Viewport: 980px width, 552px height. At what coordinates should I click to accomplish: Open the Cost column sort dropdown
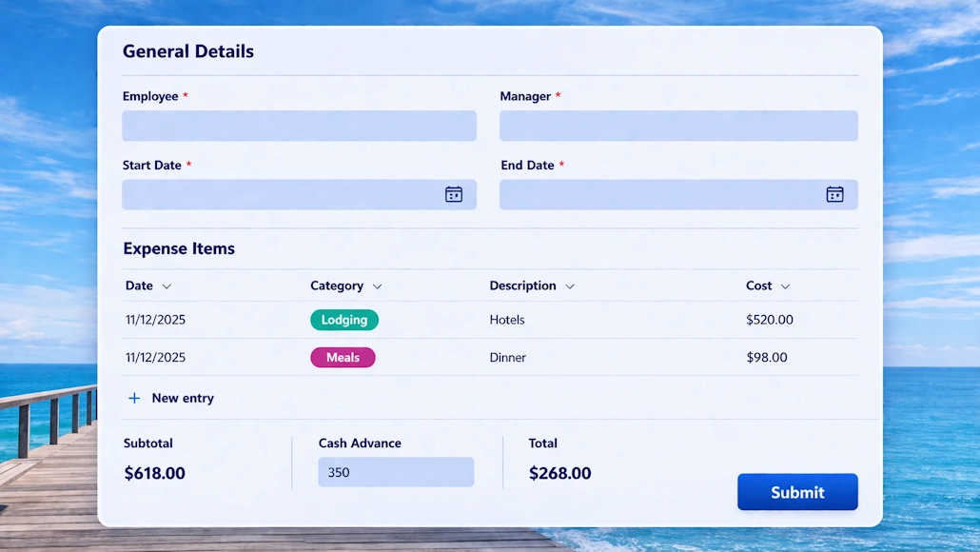(x=788, y=286)
